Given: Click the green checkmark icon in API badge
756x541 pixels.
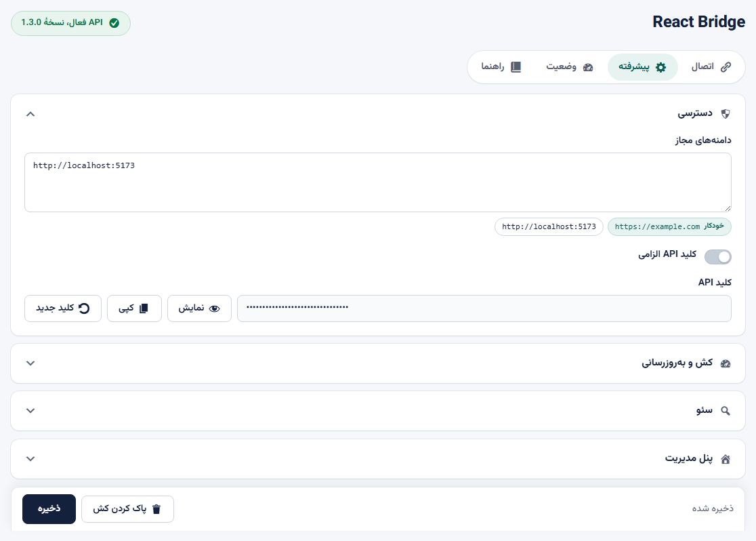Looking at the screenshot, I should 114,23.
